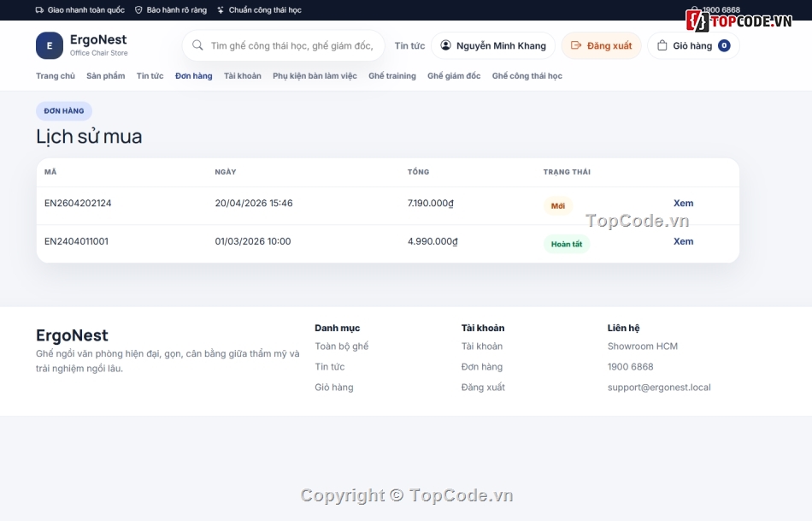Open Ghế training category

(392, 75)
